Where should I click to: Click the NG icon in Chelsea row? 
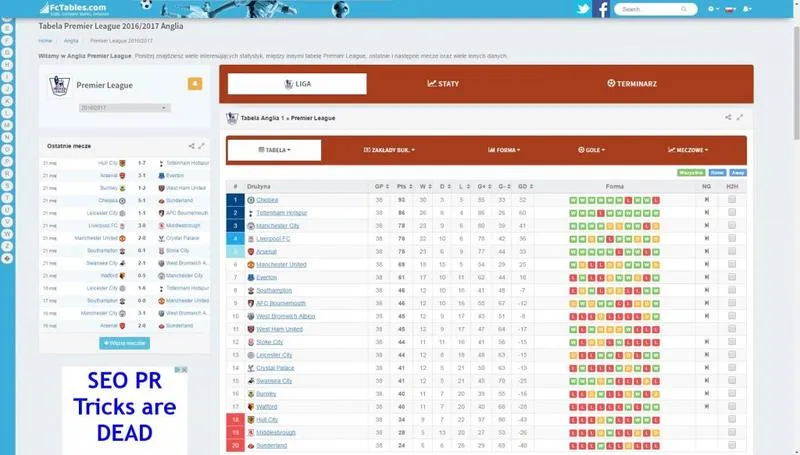coord(707,199)
